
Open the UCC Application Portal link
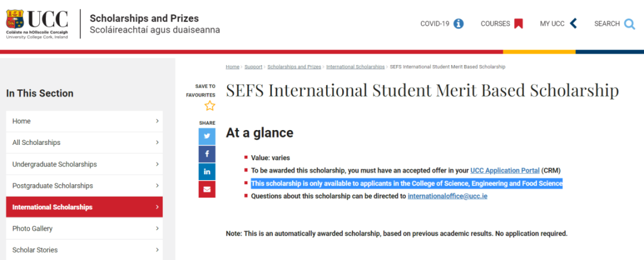(505, 170)
